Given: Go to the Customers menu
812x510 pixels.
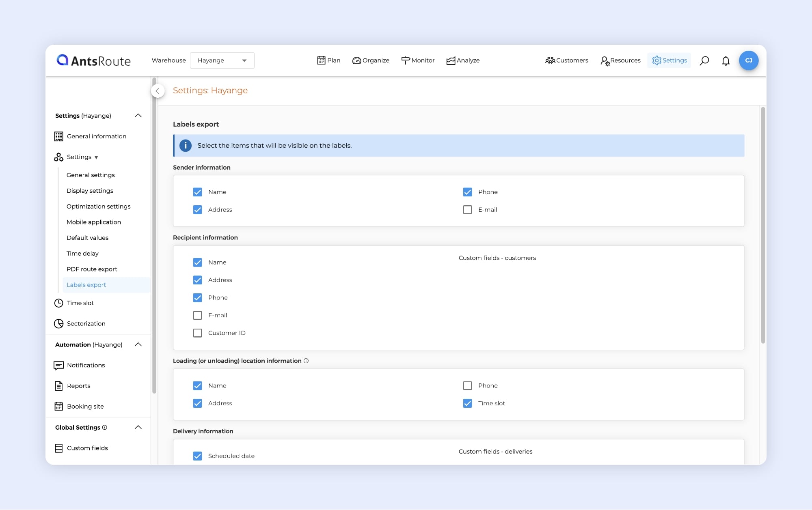Looking at the screenshot, I should pyautogui.click(x=566, y=60).
